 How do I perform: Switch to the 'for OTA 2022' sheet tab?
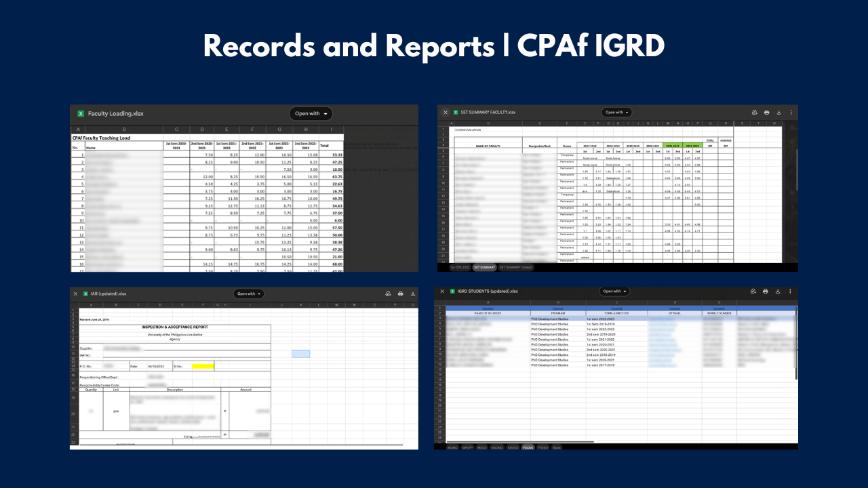point(460,268)
